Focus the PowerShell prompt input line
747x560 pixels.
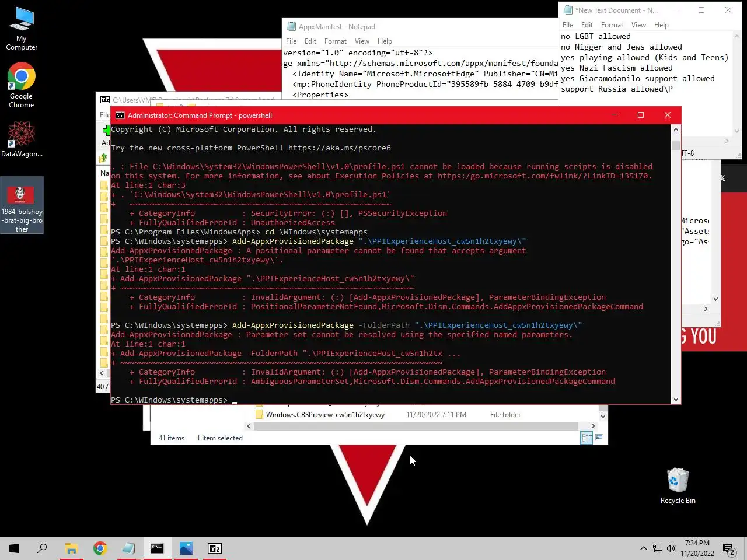click(x=391, y=400)
